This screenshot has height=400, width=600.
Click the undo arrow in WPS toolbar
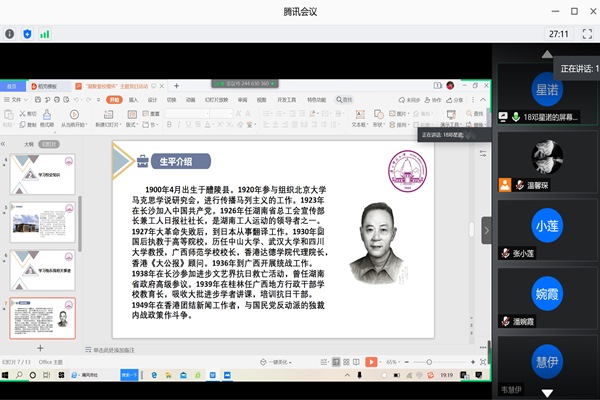[76, 100]
